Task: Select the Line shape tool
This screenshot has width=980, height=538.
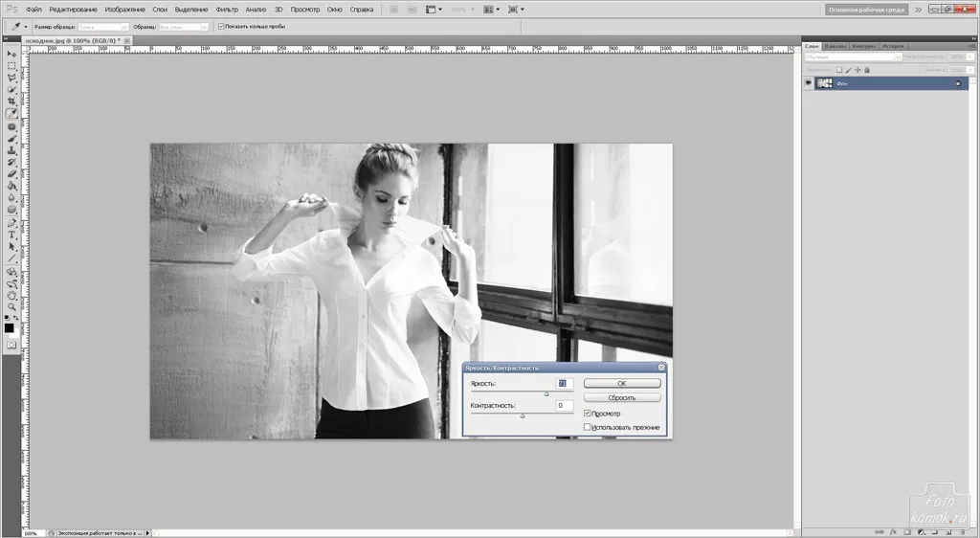Action: 11,258
